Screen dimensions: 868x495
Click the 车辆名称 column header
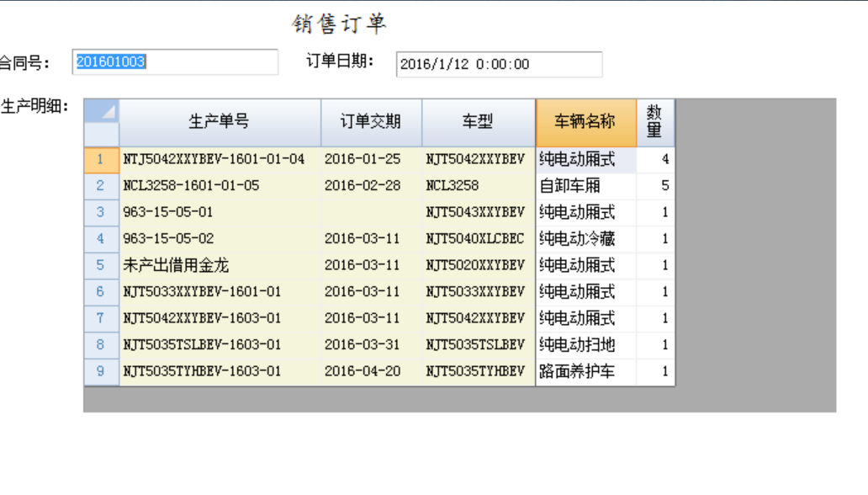click(x=586, y=123)
